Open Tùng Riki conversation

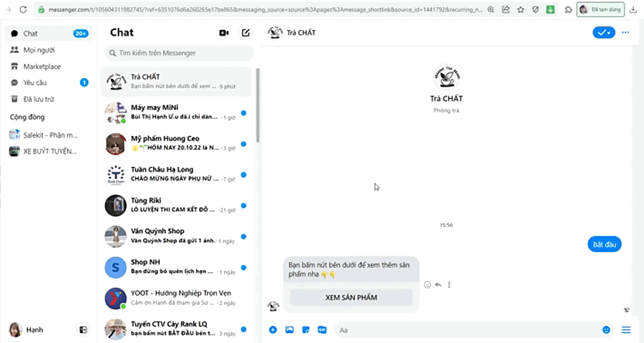[x=176, y=205]
